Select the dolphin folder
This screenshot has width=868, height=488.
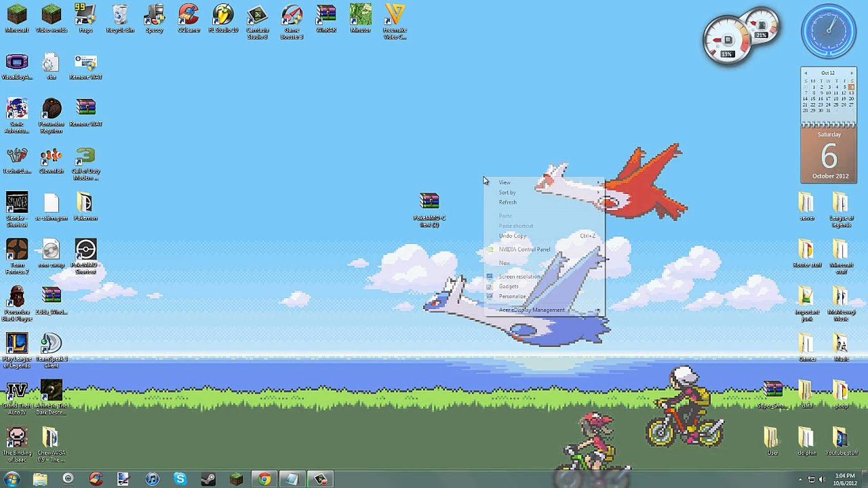pos(807,441)
